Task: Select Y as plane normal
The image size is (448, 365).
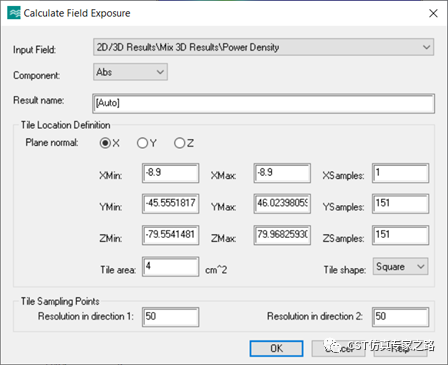Action: tap(142, 143)
